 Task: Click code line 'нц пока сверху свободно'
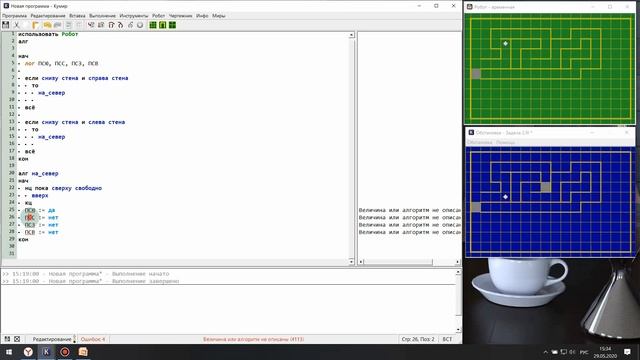pyautogui.click(x=63, y=188)
